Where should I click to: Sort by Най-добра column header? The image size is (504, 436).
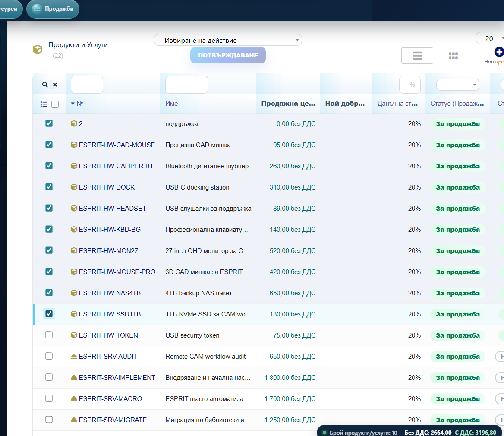(345, 104)
